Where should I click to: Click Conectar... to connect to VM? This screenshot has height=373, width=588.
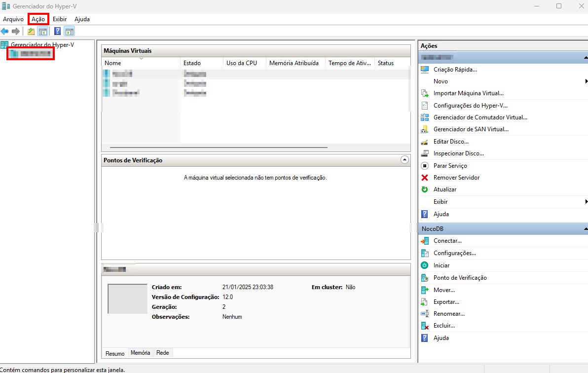click(x=447, y=241)
